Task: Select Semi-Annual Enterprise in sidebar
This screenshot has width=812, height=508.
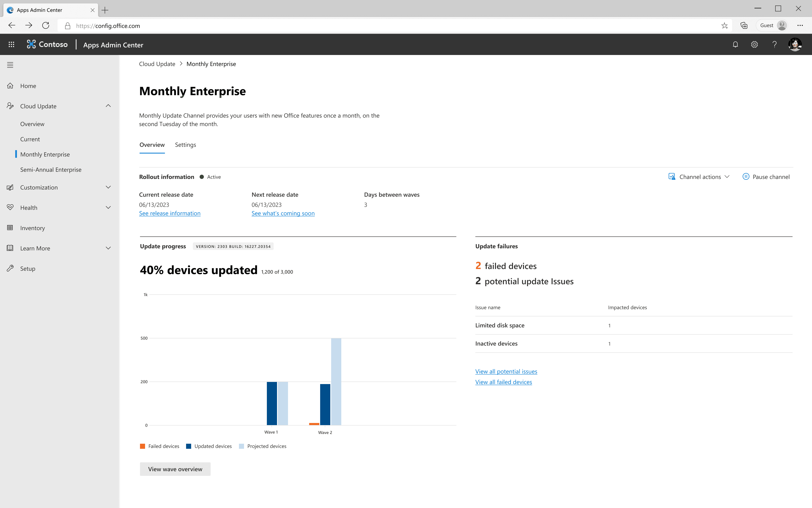Action: click(51, 170)
